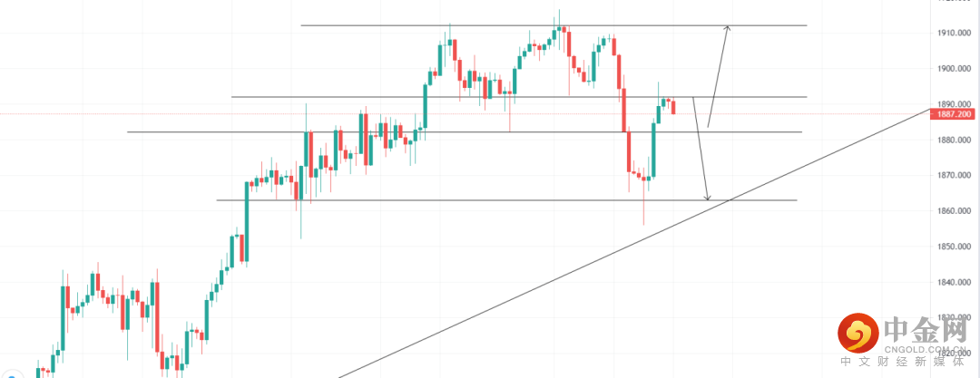This screenshot has width=980, height=378.
Task: Click the 1900.000 price axis label
Action: [x=956, y=69]
